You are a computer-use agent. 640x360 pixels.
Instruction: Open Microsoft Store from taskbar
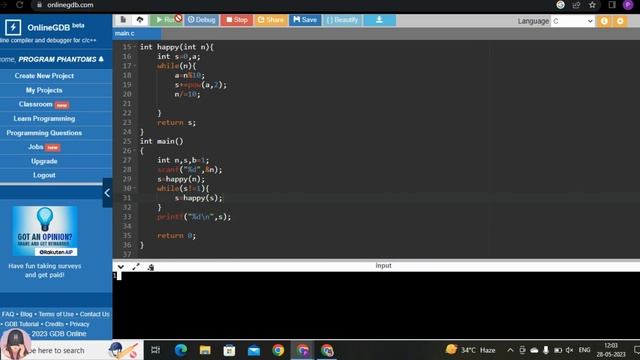(229, 350)
